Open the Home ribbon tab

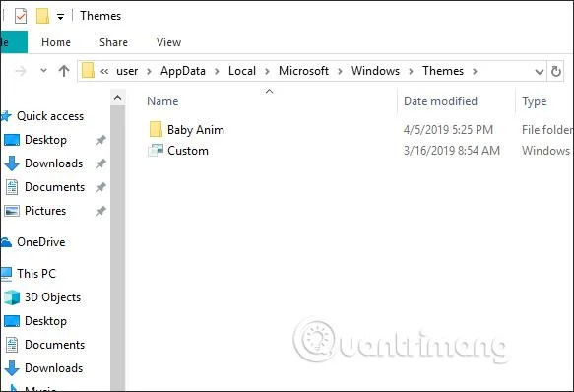click(56, 42)
